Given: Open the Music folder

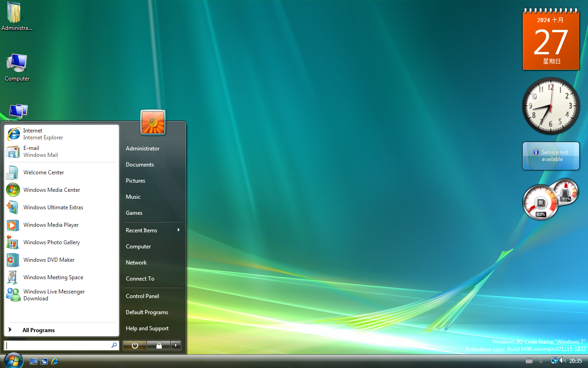Looking at the screenshot, I should click(x=153, y=197).
